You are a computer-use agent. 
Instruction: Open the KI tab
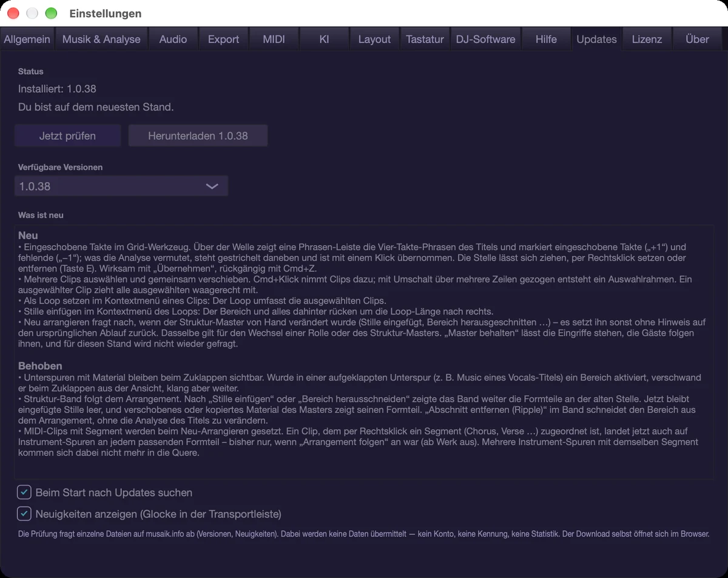click(x=324, y=39)
